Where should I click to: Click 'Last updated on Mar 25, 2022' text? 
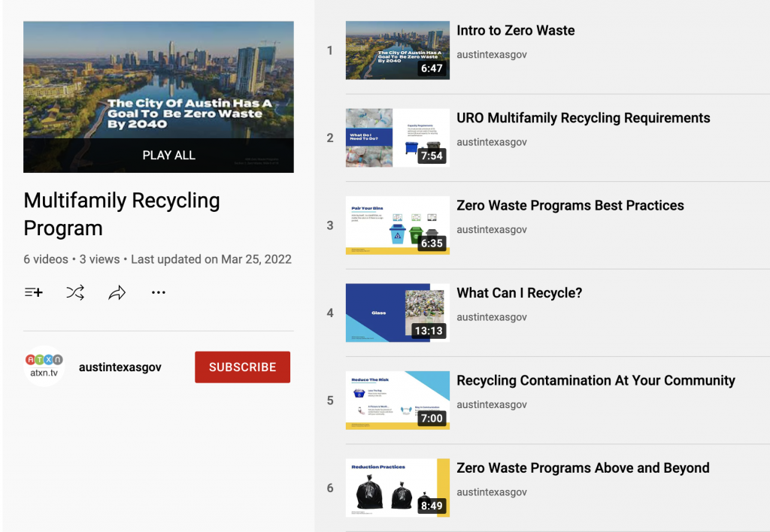click(211, 259)
